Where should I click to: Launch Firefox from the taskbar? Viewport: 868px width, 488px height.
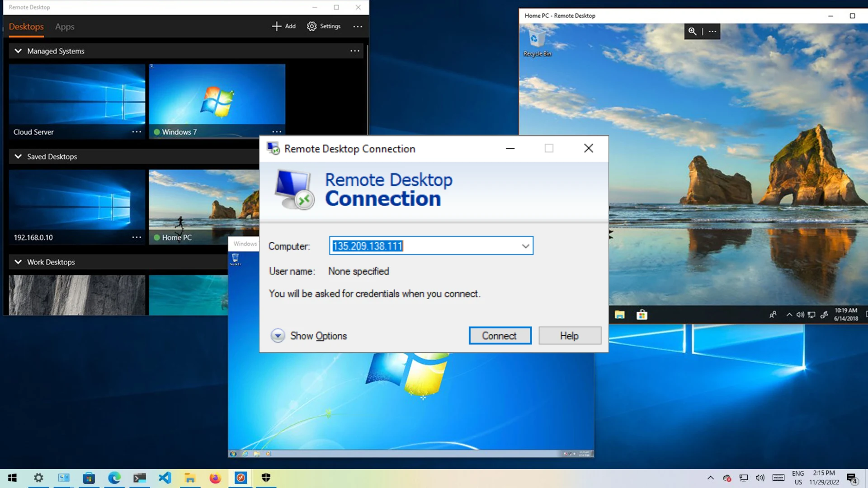coord(215,478)
